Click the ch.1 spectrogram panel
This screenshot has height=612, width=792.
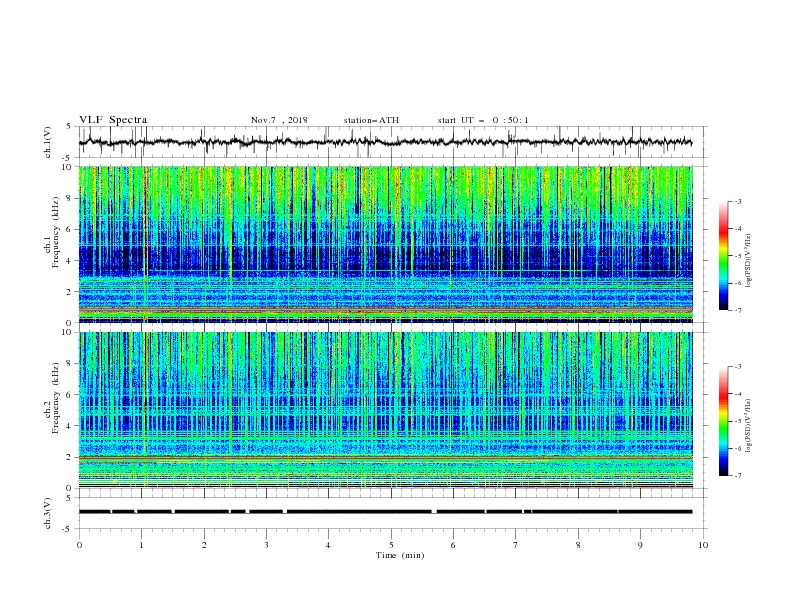tap(386, 244)
